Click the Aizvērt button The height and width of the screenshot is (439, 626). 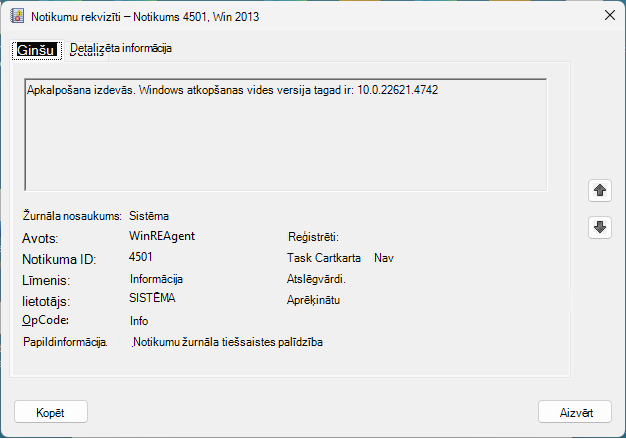(x=575, y=412)
